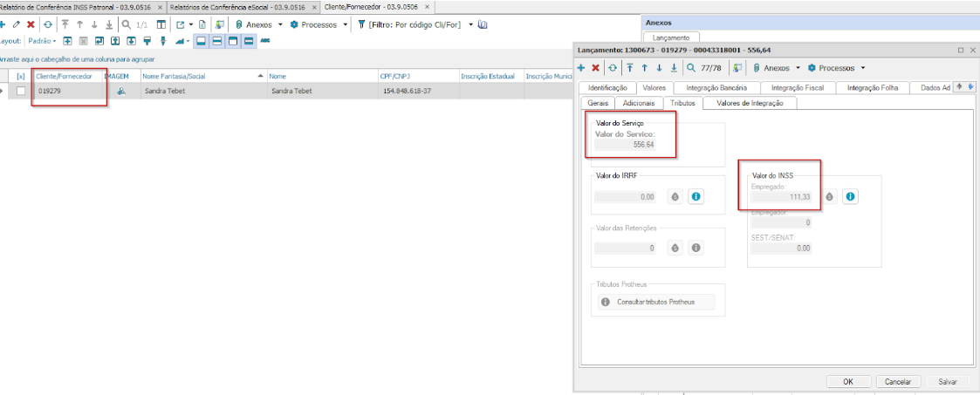Click the paperclip Anexos icon in main toolbar
This screenshot has height=395, width=980.
pos(239,25)
